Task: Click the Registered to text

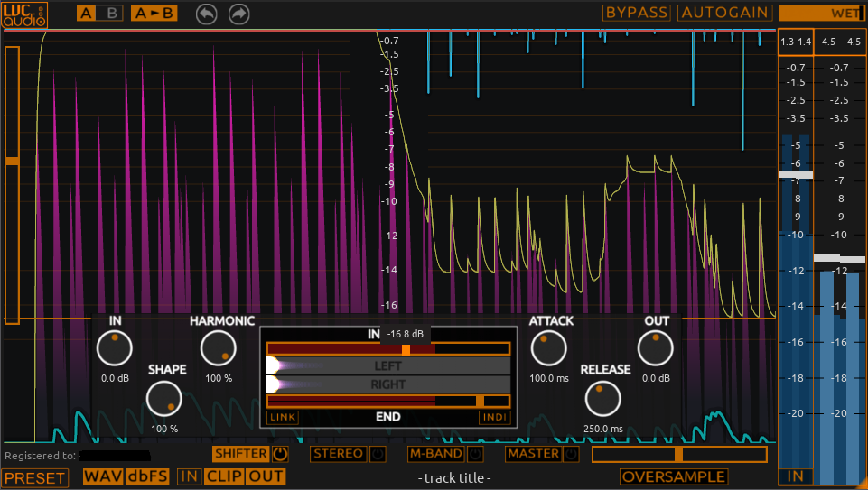Action: coord(41,457)
